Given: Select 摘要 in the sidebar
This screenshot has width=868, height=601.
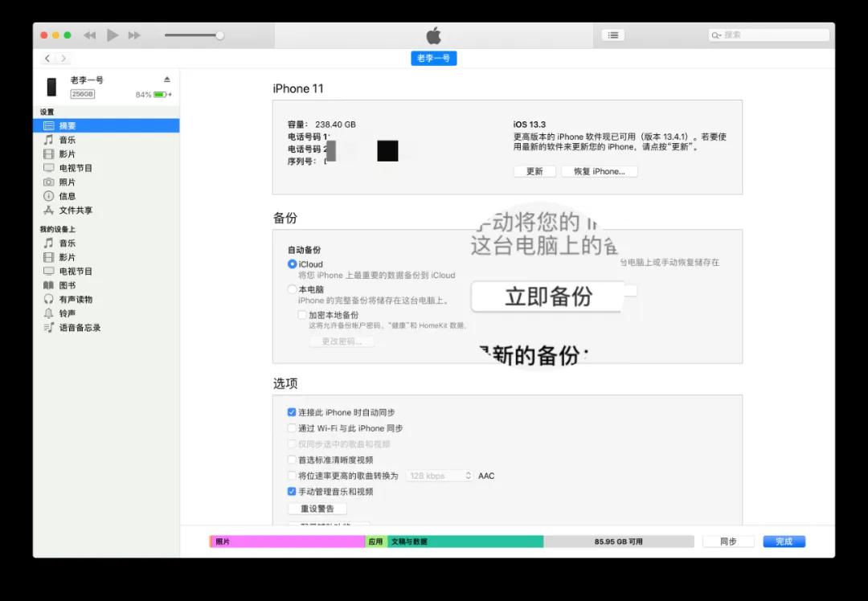Looking at the screenshot, I should [68, 125].
